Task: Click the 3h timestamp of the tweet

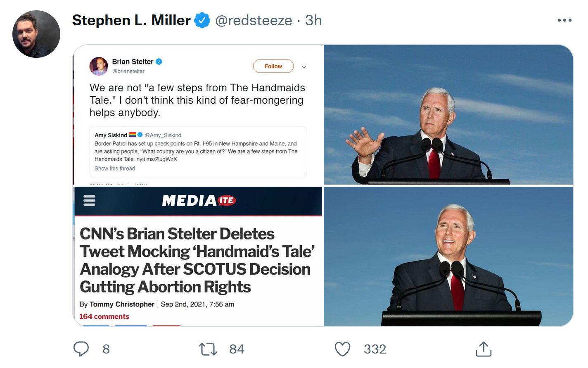Action: (x=313, y=20)
